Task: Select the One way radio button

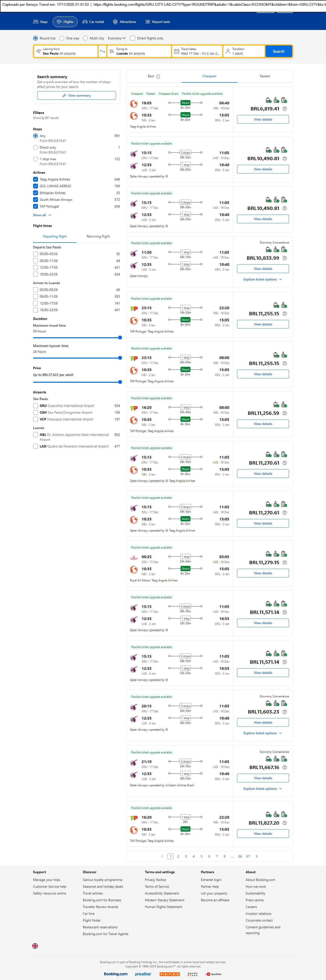Action: click(62, 38)
